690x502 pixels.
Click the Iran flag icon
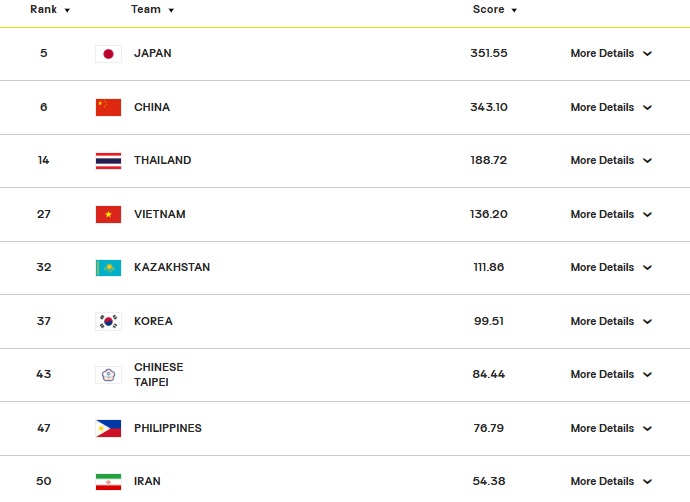click(108, 482)
